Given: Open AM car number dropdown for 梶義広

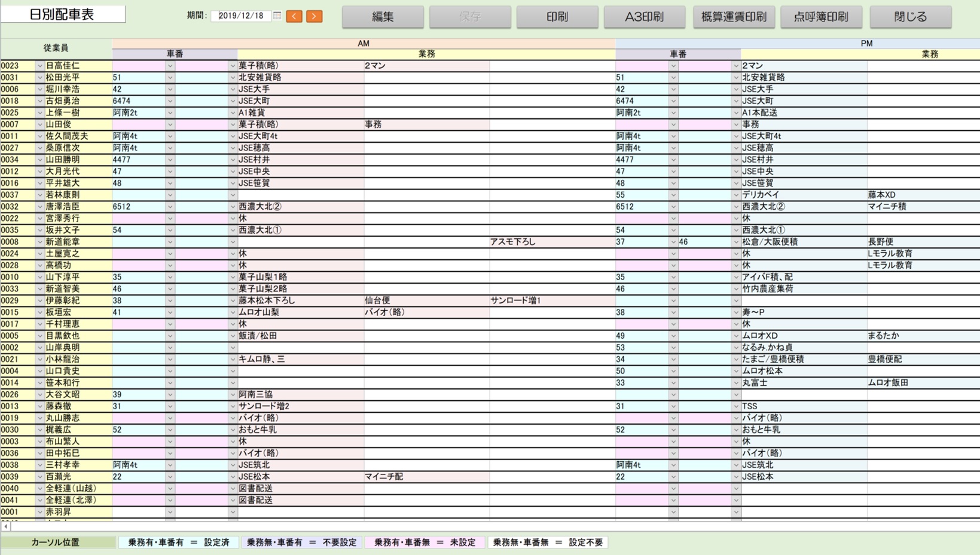Looking at the screenshot, I should [x=170, y=430].
